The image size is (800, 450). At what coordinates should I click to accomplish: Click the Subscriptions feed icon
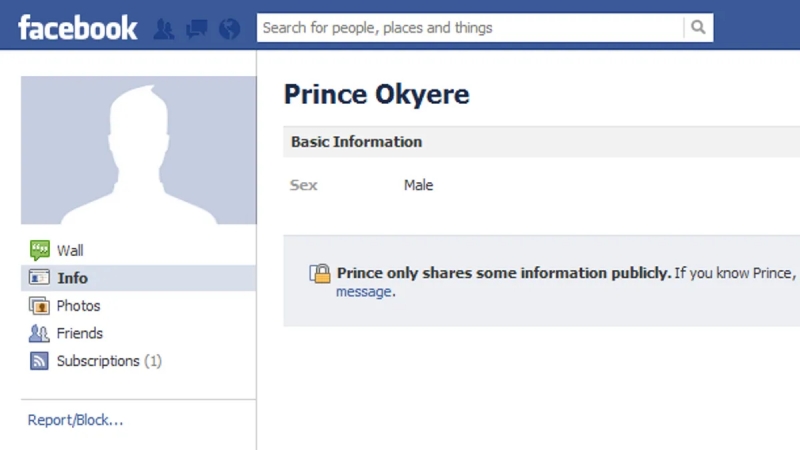tap(39, 361)
